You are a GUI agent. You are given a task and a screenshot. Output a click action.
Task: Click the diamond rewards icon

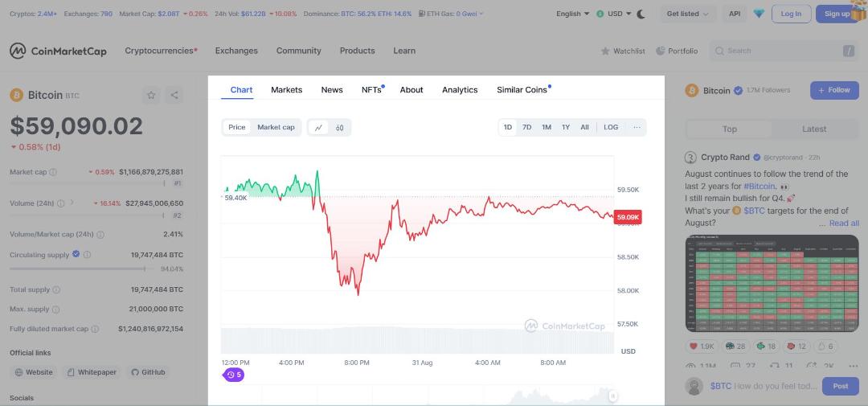759,14
